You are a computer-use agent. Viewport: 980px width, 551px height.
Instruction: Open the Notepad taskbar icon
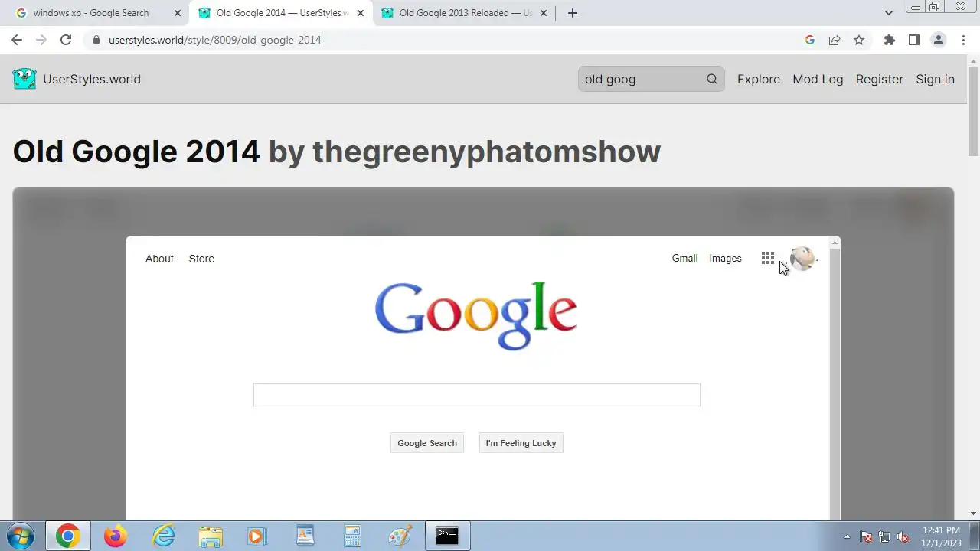305,536
